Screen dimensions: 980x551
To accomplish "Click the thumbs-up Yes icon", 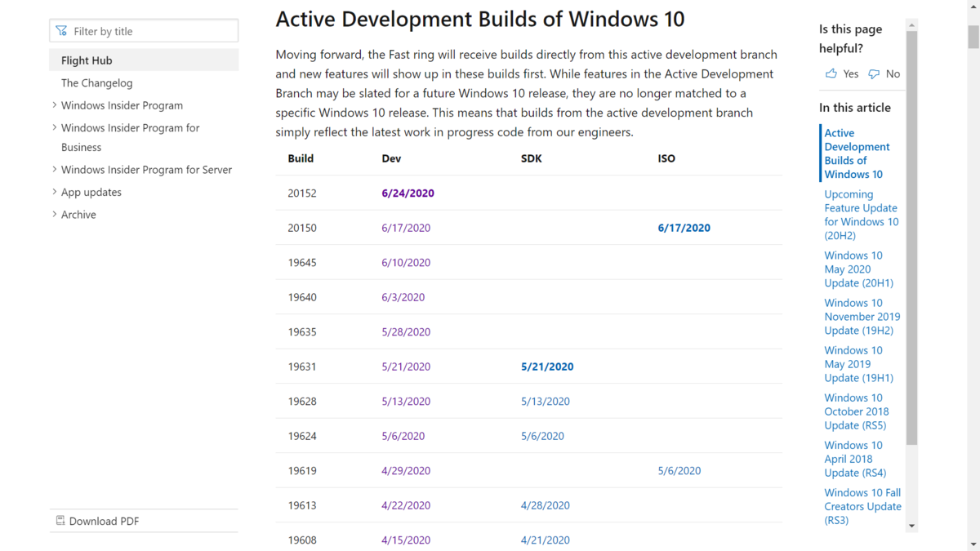I will 831,73.
